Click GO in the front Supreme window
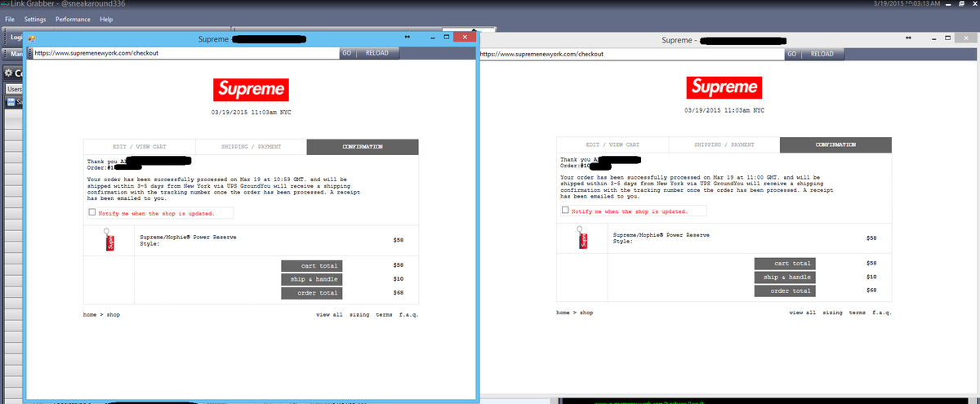 346,53
